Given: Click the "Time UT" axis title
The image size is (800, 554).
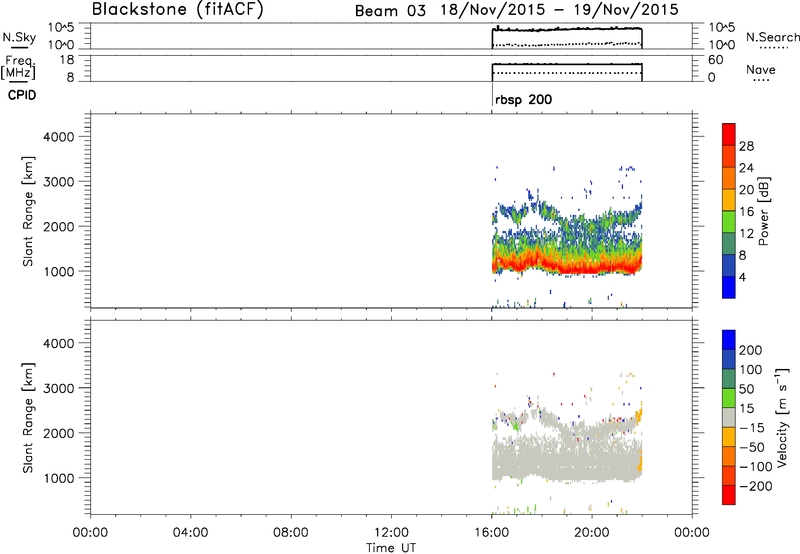Looking at the screenshot, I should coord(391,548).
